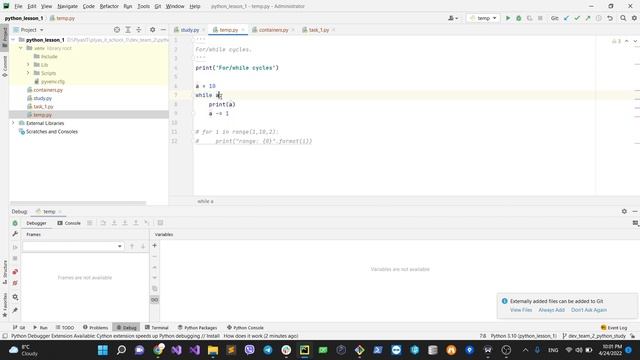This screenshot has width=640, height=360.
Task: Open Debug tool window settings gear
Action: (x=624, y=211)
